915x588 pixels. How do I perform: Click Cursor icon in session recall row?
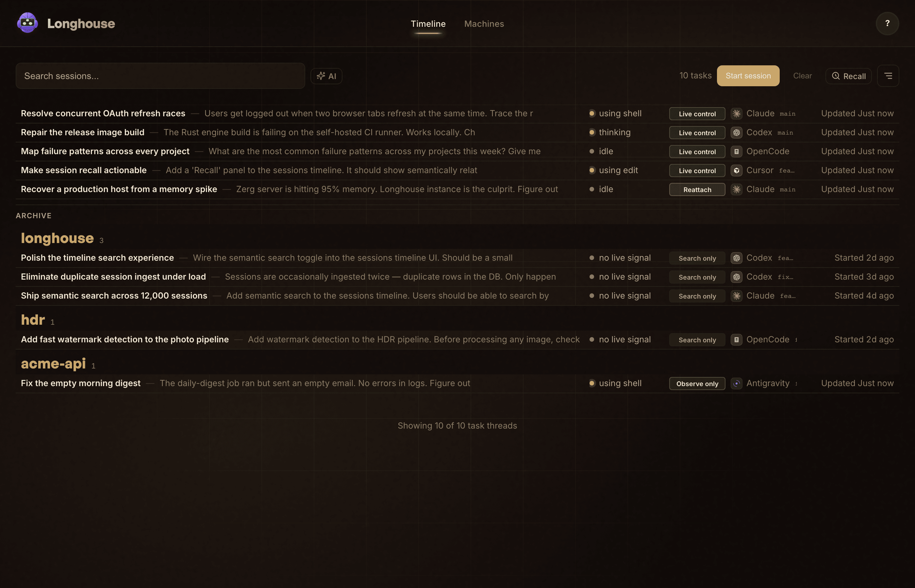point(736,170)
